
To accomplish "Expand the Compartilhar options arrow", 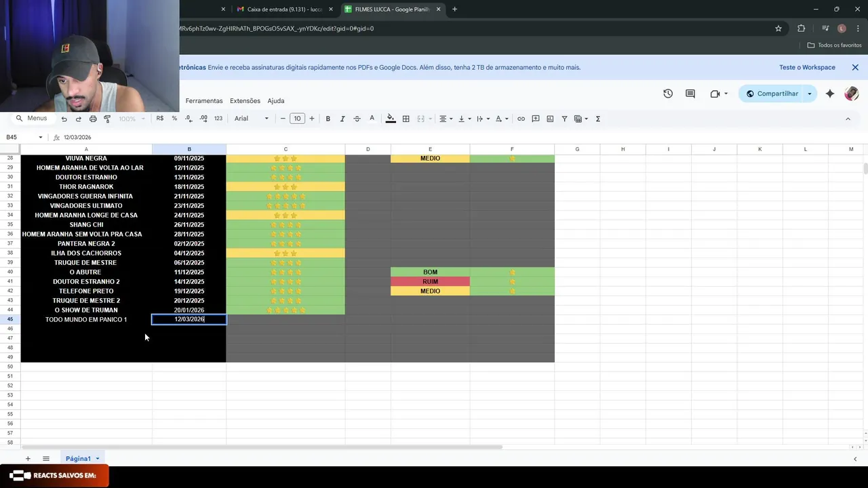I will point(810,94).
